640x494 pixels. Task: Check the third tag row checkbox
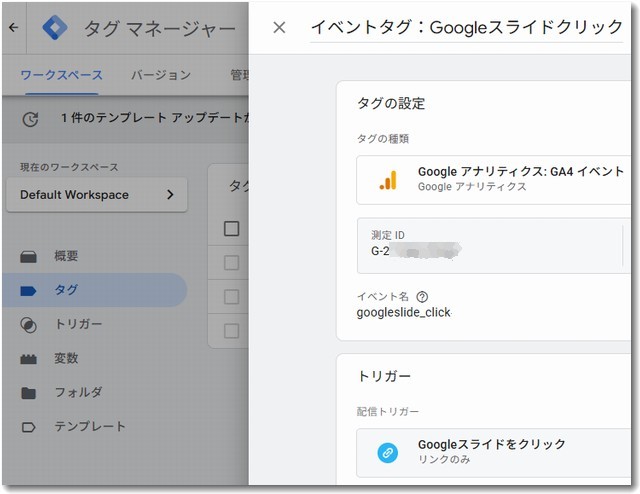pyautogui.click(x=232, y=331)
